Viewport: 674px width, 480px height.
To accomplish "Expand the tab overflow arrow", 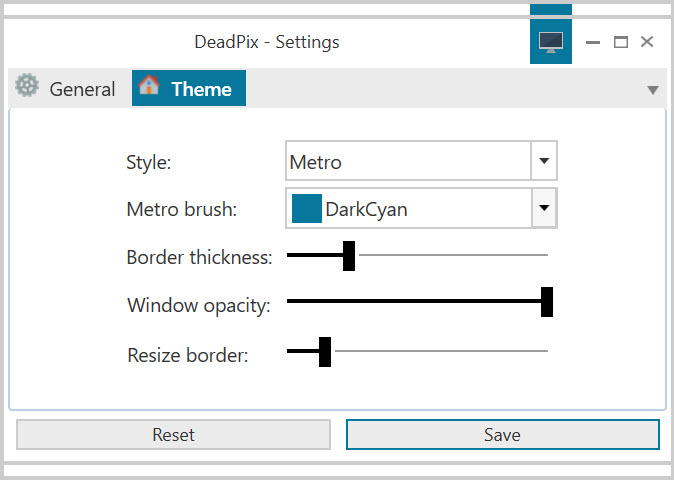I will coord(653,90).
